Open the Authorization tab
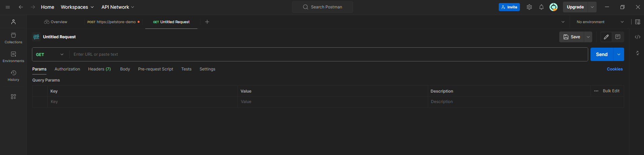This screenshot has height=155, width=644. pyautogui.click(x=67, y=69)
